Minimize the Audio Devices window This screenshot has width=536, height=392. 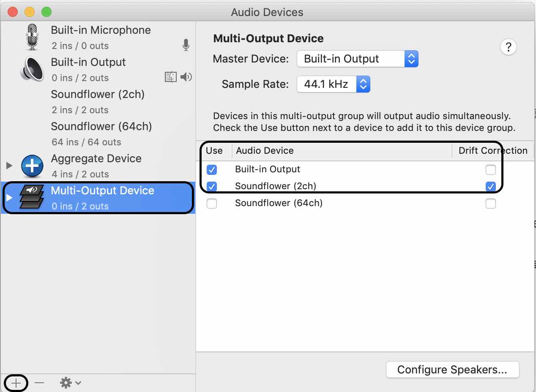[x=30, y=12]
